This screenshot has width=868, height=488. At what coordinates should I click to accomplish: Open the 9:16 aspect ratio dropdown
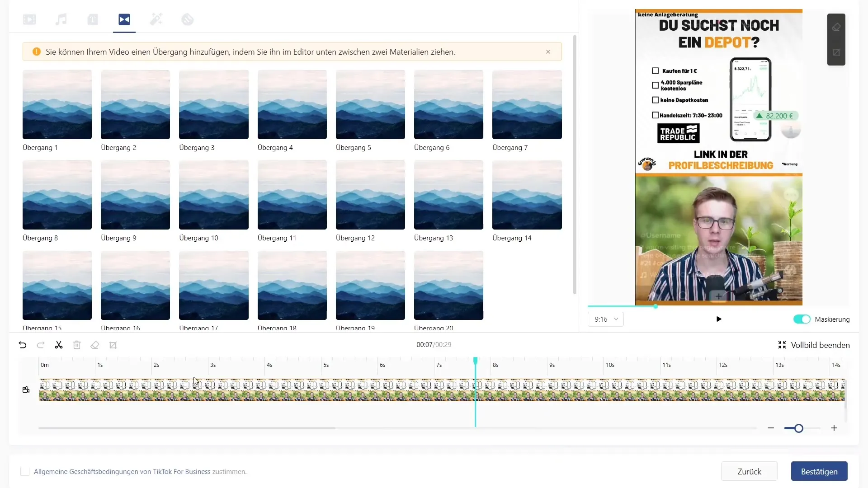click(x=606, y=319)
